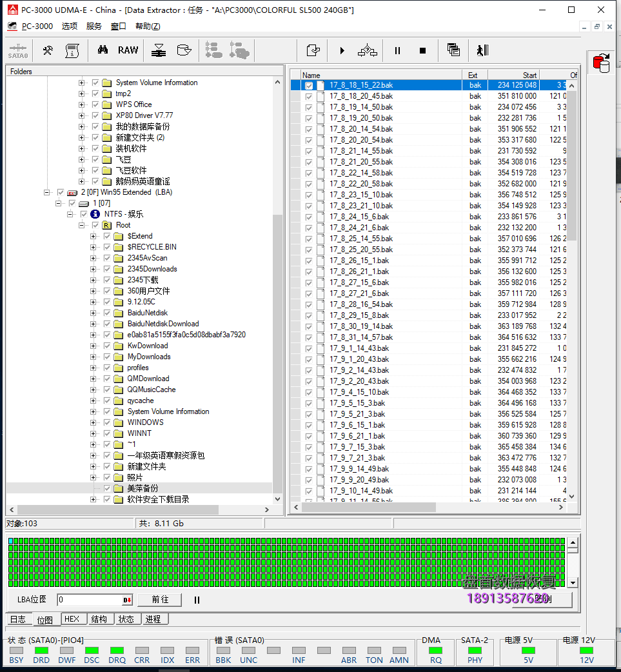621x672 pixels.
Task: Click down arrow of sector map scrollbar
Action: click(573, 583)
